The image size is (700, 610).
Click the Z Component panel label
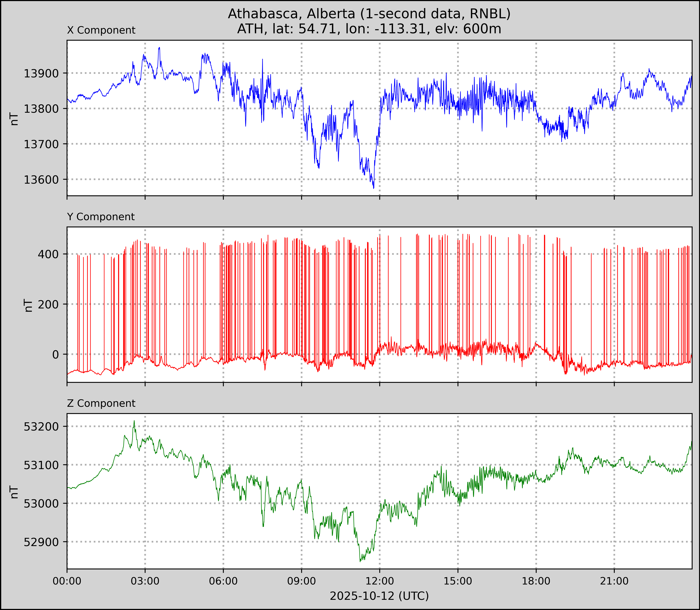pos(101,403)
